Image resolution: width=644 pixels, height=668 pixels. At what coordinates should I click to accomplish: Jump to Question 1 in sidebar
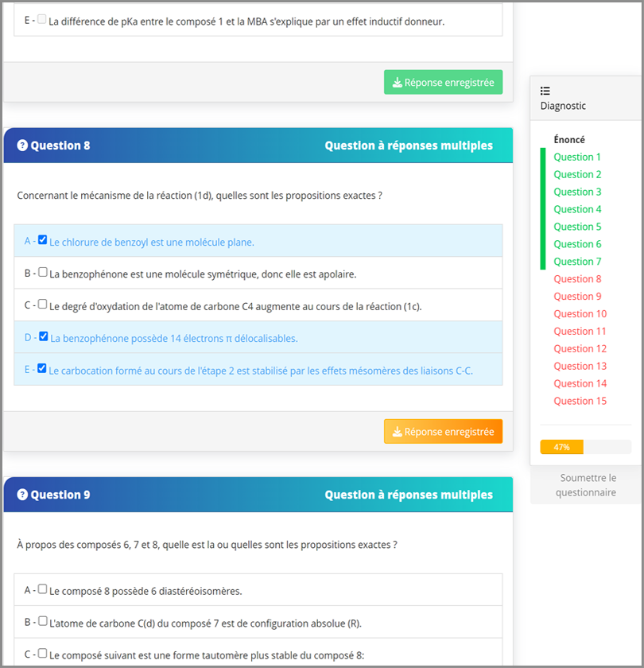coord(577,157)
